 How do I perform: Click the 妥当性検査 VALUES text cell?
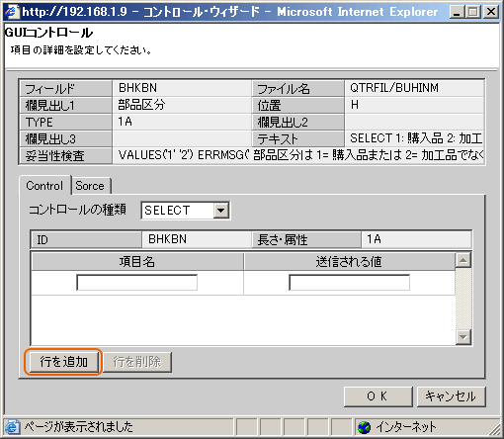coord(298,155)
